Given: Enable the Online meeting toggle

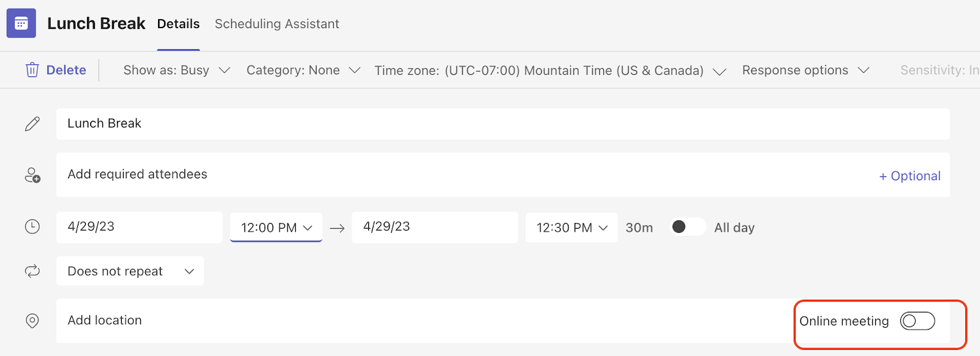Looking at the screenshot, I should tap(917, 321).
